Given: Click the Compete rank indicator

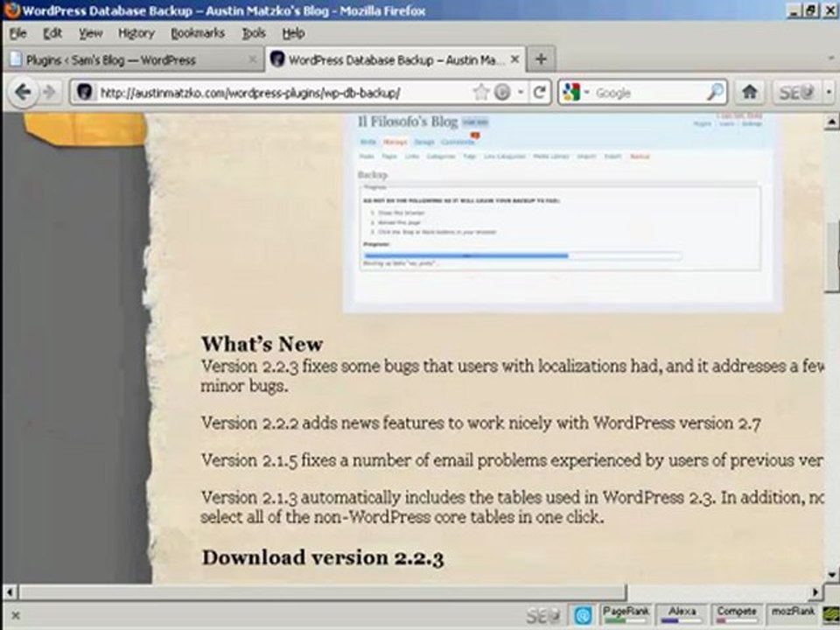Looking at the screenshot, I should tap(736, 614).
